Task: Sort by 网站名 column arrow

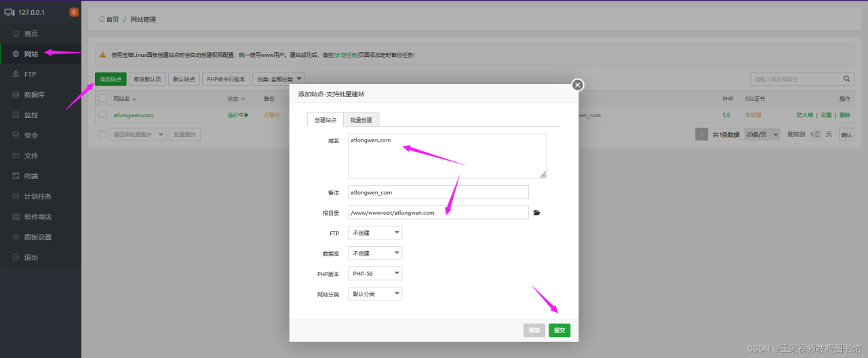Action: point(134,99)
